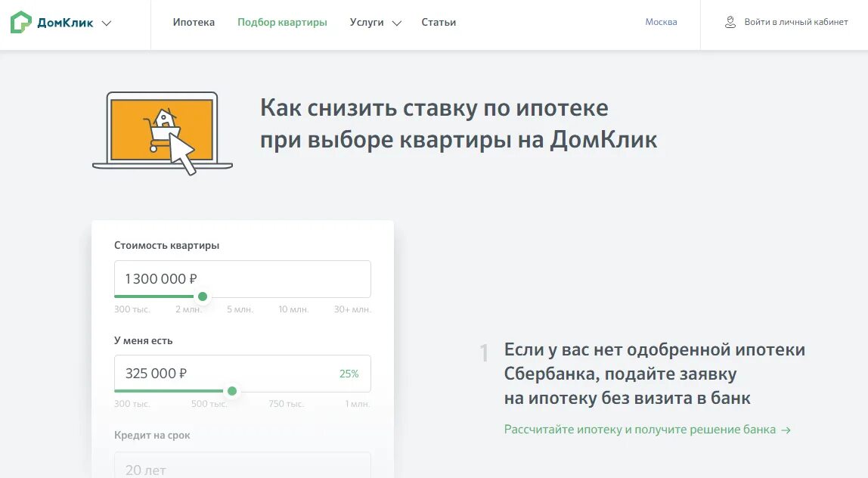Click the 750 тыс. scale label
The height and width of the screenshot is (478, 868).
pyautogui.click(x=287, y=404)
